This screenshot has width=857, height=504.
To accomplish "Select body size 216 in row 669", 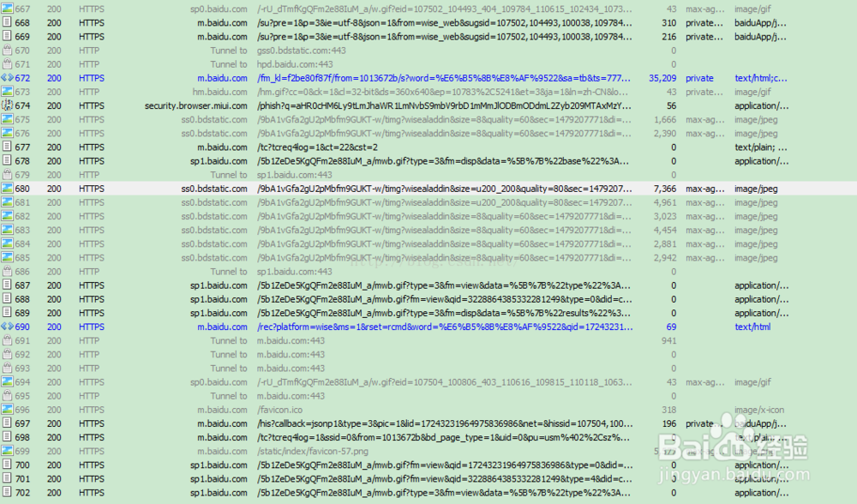I will point(668,37).
